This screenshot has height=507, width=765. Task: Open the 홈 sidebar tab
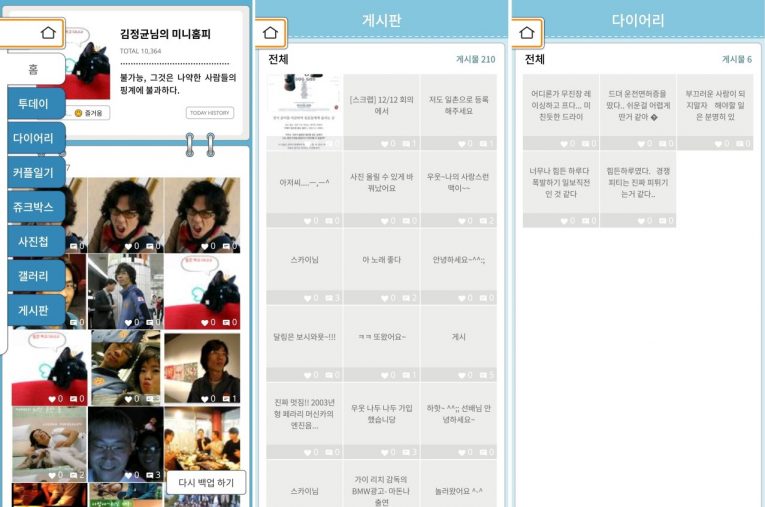33,69
